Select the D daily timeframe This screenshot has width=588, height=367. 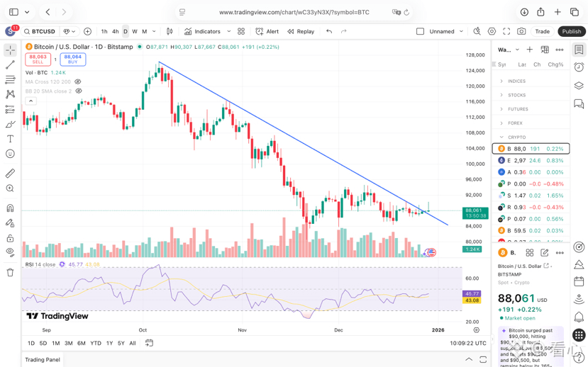(126, 31)
